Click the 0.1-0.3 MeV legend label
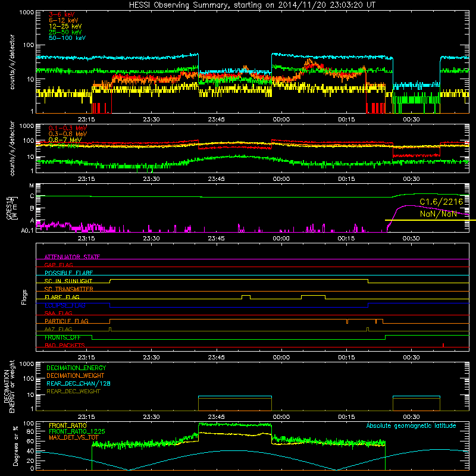The height and width of the screenshot is (476, 476). click(x=68, y=128)
